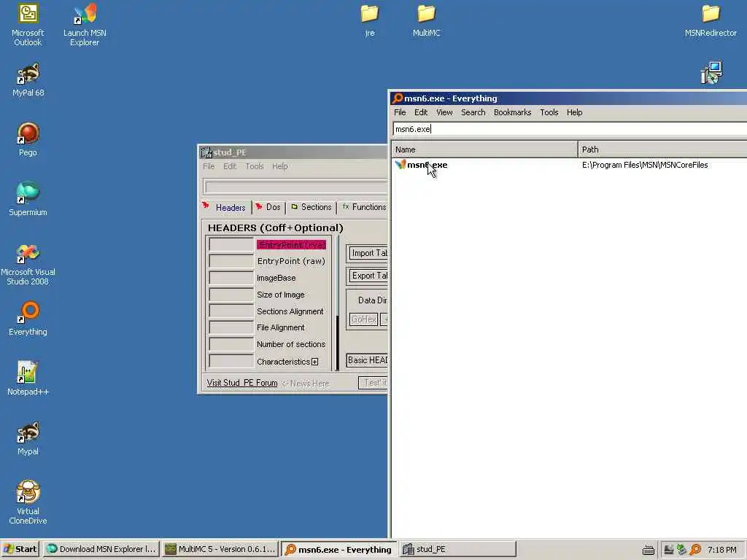Viewport: 747px width, 560px height.
Task: Click the green safely remove hardware tray icon
Action: coord(681,550)
